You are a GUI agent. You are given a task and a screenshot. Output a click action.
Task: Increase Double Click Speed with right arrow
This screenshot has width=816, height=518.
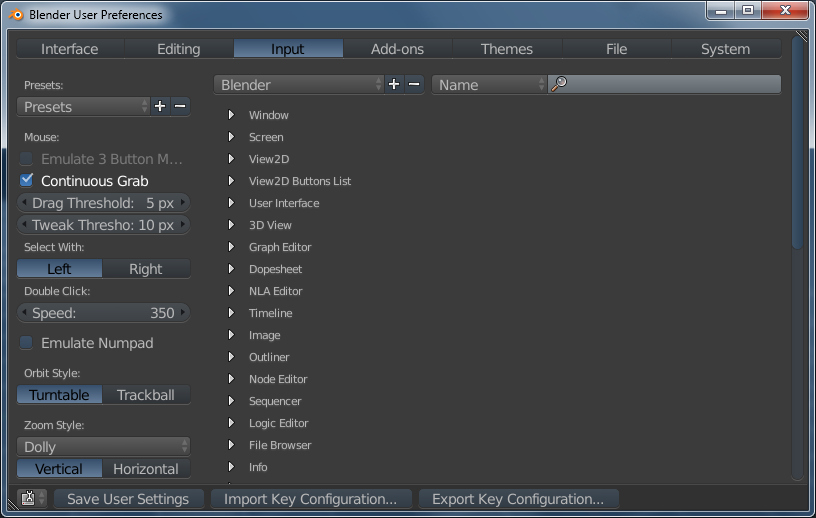[x=183, y=312]
